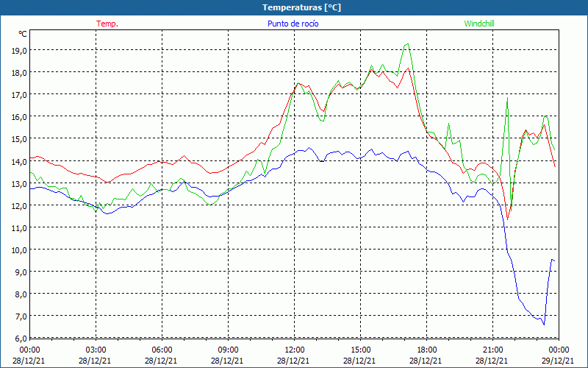
Task: Click the 12:00 time axis label
Action: (295, 350)
